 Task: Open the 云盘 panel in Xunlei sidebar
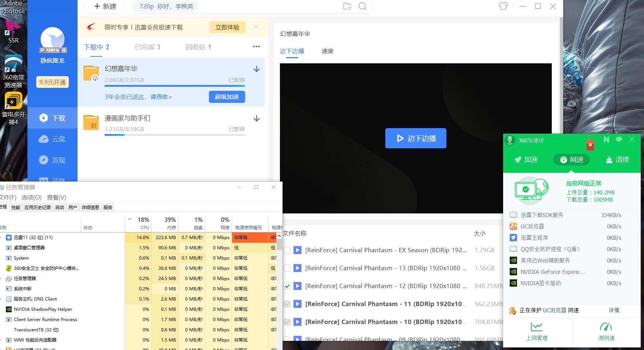53,139
